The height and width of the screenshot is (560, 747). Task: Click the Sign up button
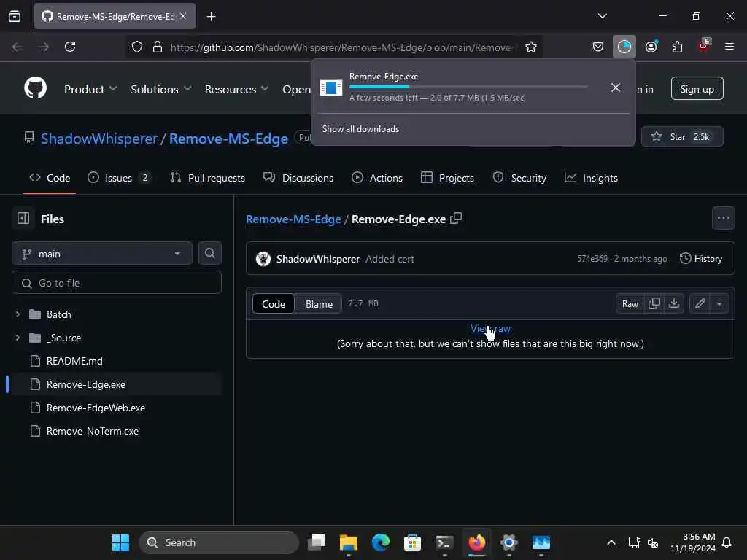[x=697, y=88]
